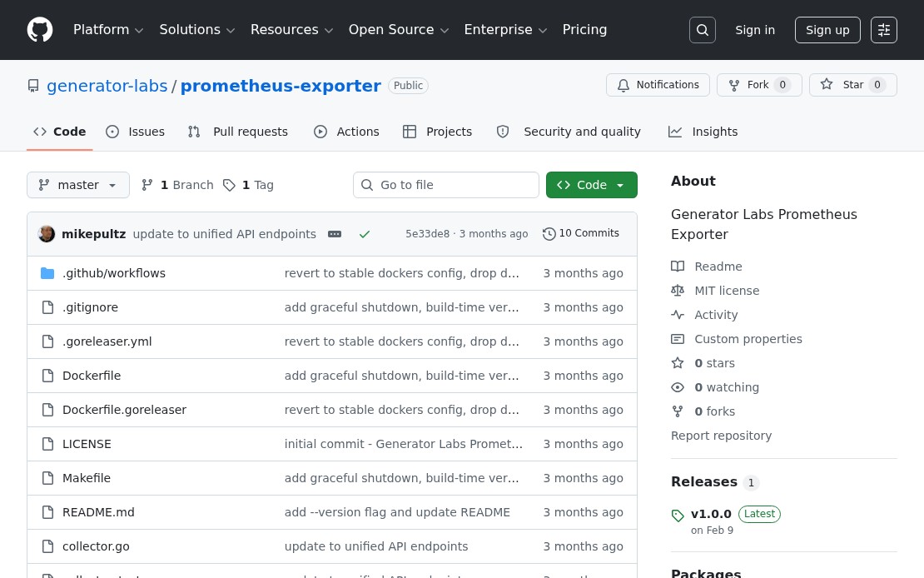The image size is (924, 578).
Task: Open the 'update to unified API endpoints' header commit message
Action: pos(225,234)
